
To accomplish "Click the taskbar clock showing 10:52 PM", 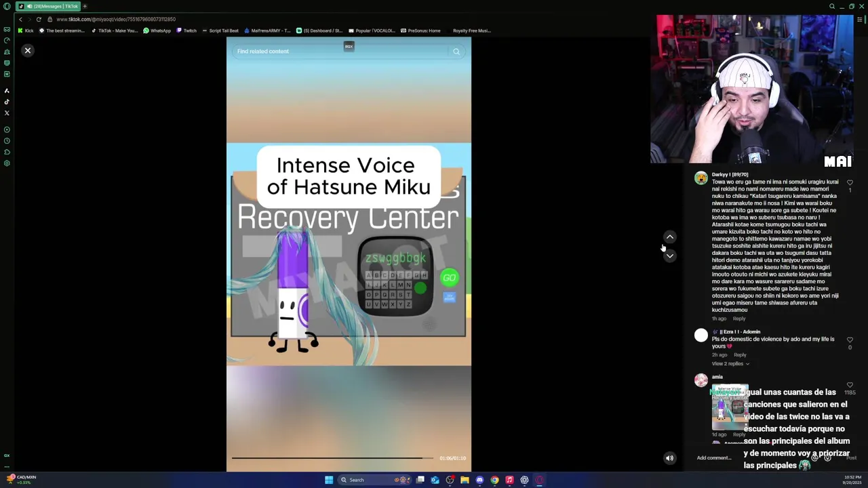I will pos(851,479).
